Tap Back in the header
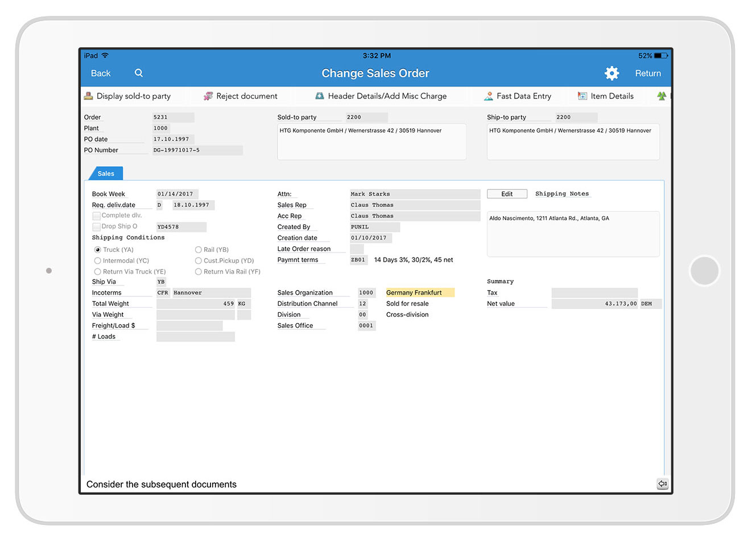This screenshot has height=538, width=756. click(x=101, y=73)
